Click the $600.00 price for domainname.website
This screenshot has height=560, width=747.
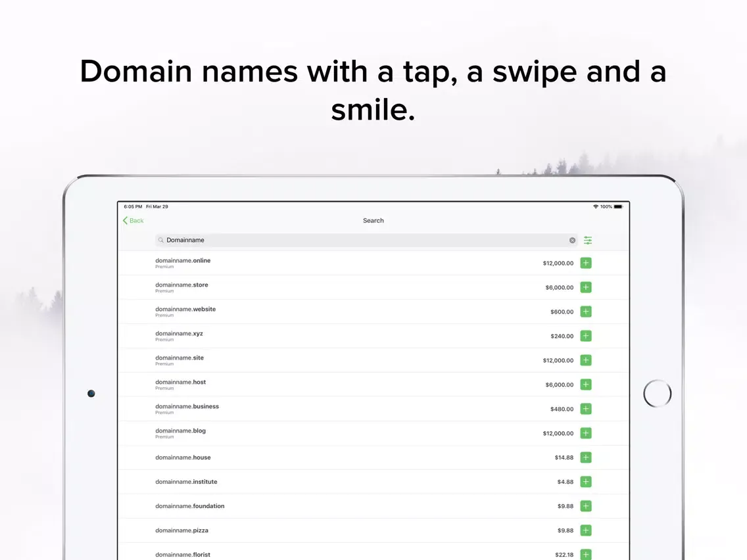(x=562, y=312)
